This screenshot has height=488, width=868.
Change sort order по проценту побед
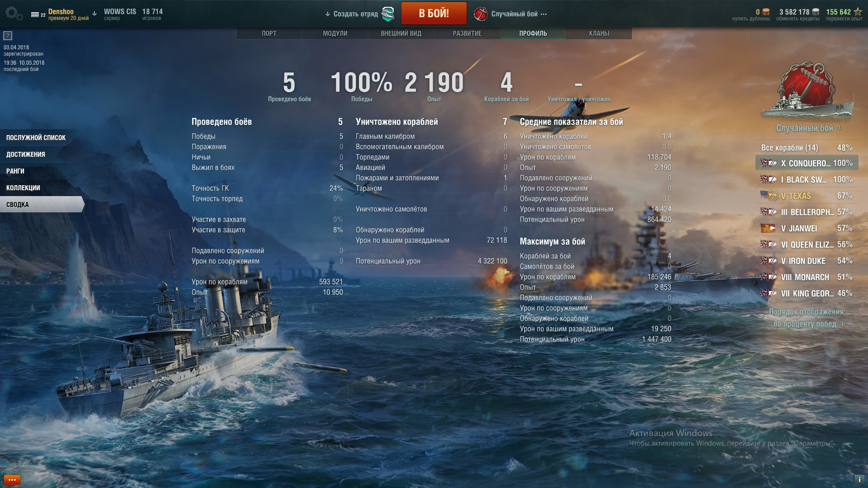tap(808, 324)
